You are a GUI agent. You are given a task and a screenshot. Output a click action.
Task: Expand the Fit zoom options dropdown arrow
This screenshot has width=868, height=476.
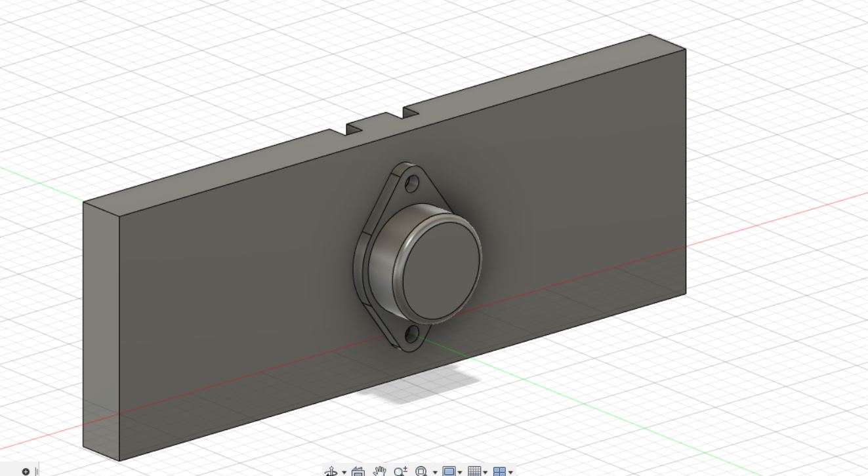tap(435, 472)
